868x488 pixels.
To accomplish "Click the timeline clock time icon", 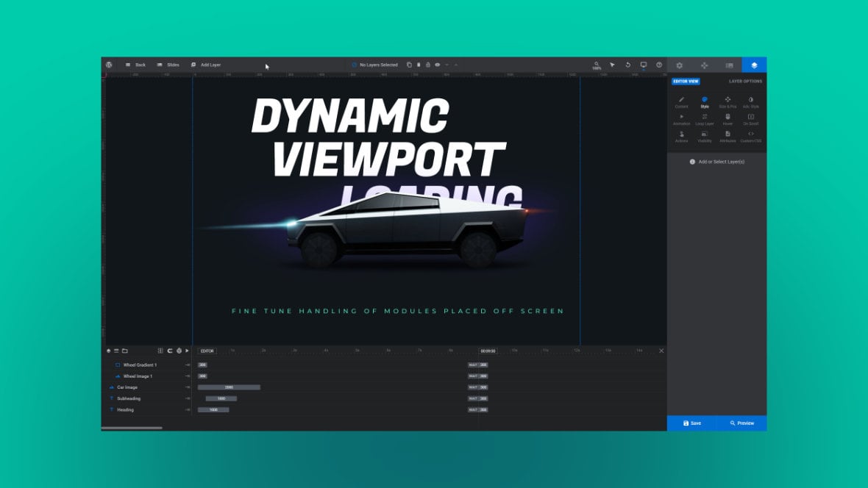I will 179,351.
